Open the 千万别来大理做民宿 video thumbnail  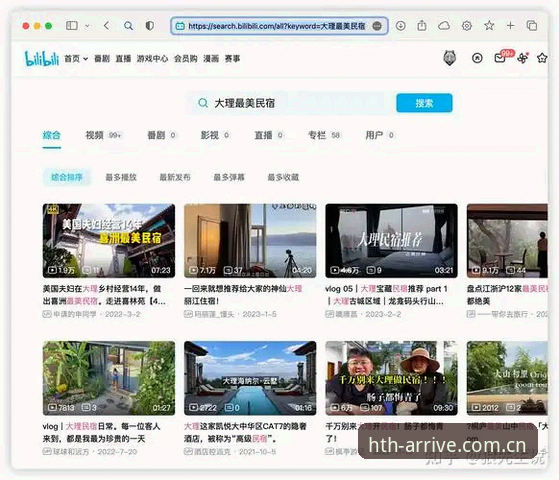391,378
